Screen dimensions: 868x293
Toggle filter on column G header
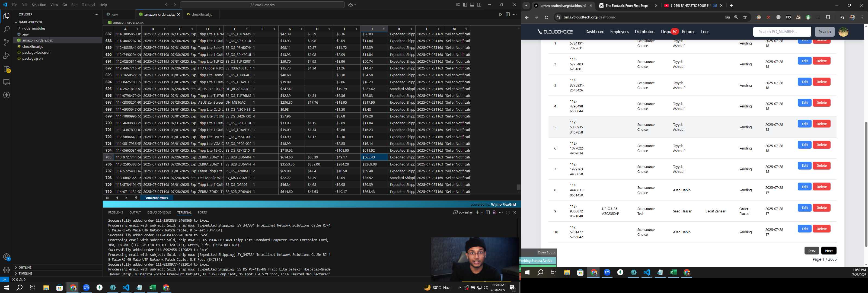302,29
